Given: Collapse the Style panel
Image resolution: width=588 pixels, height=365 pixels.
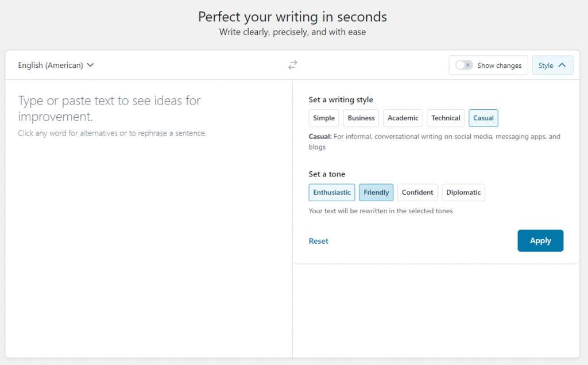Looking at the screenshot, I should (x=552, y=66).
